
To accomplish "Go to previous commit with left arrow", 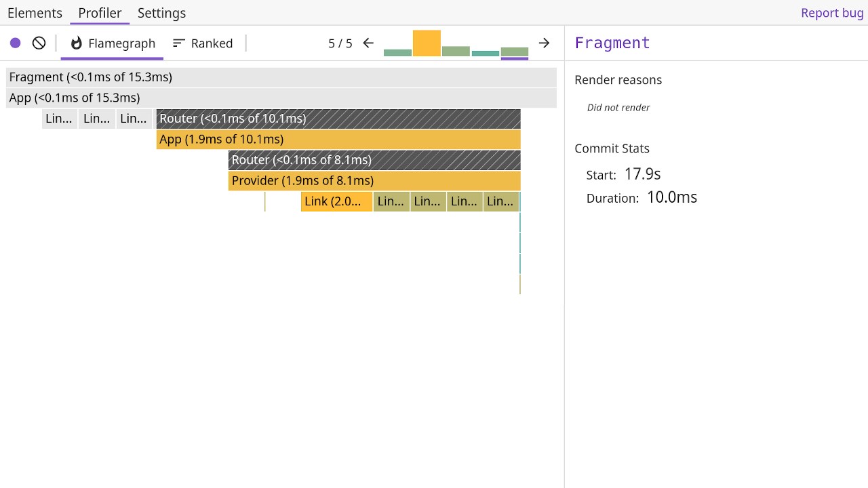I will pyautogui.click(x=368, y=43).
